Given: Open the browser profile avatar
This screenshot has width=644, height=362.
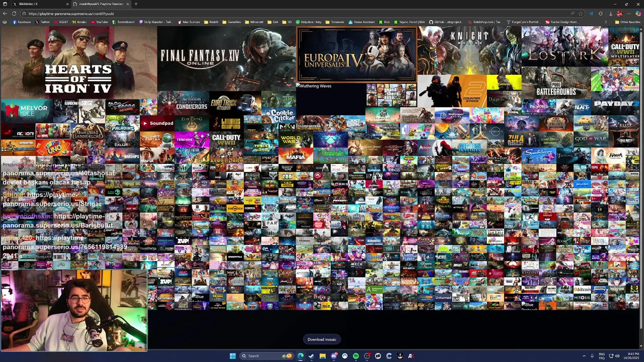Looking at the screenshot, I should coord(620,14).
